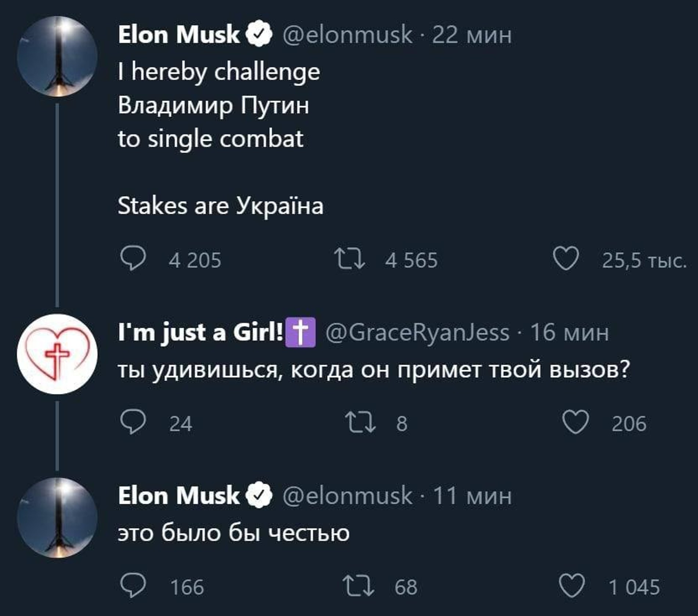
Task: Open the "I'm just a Girl!" profile name
Action: pos(201,332)
